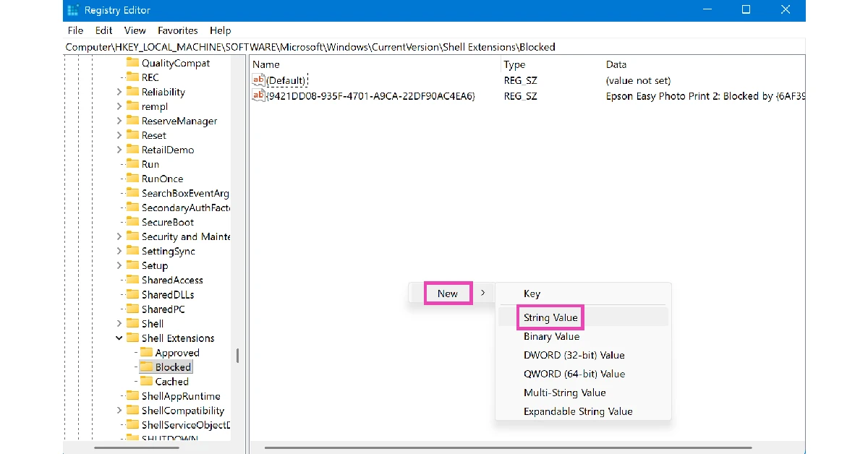Image resolution: width=868 pixels, height=454 pixels.
Task: Click the Approved key folder icon
Action: [148, 352]
